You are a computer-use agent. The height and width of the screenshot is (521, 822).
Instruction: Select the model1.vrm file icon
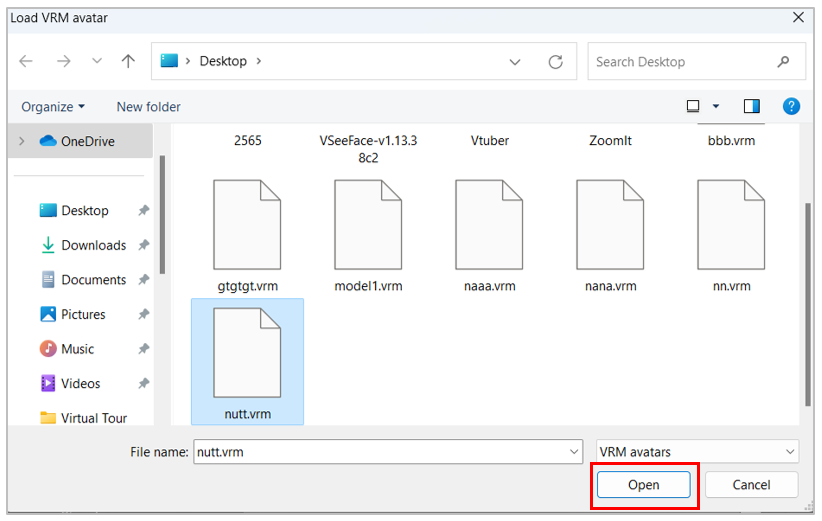[x=368, y=225]
